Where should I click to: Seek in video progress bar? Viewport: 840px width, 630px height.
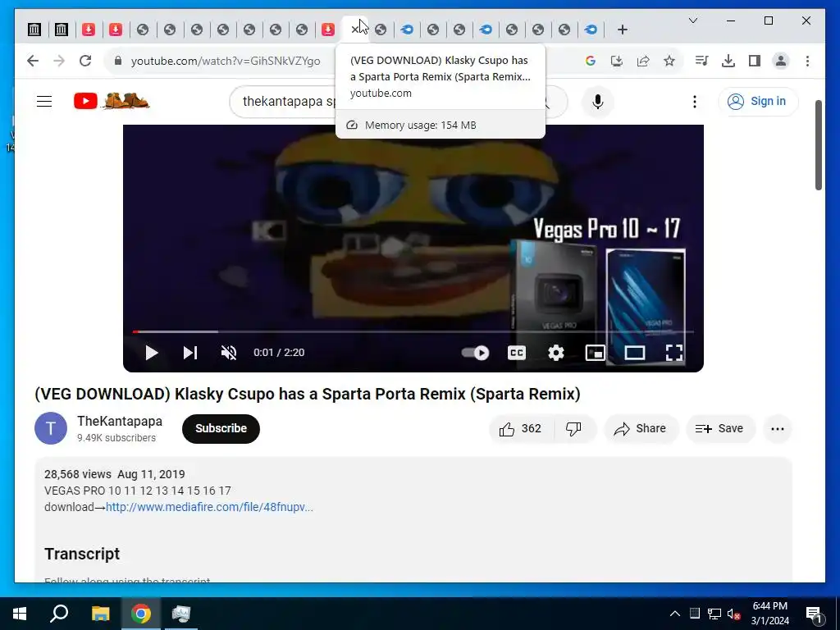pyautogui.click(x=413, y=332)
